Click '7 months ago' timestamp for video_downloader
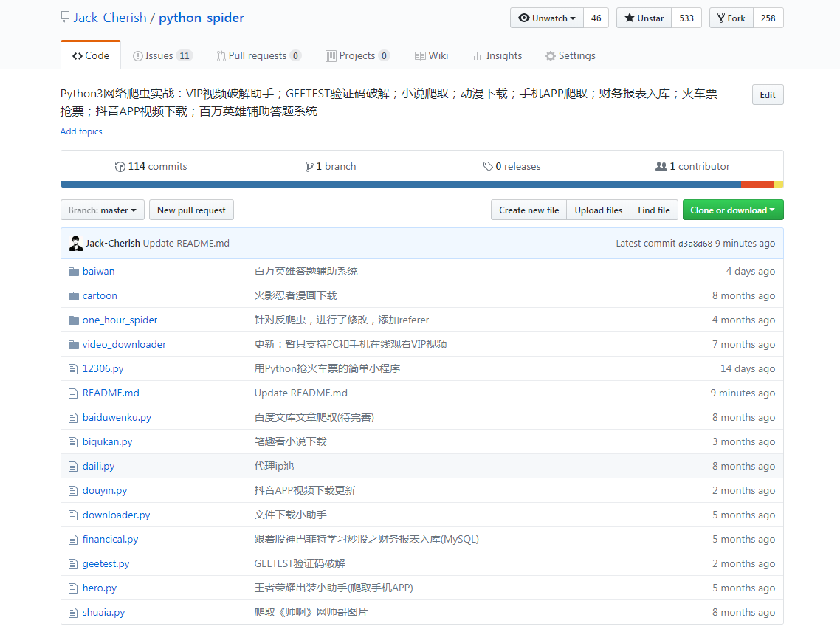 point(743,345)
